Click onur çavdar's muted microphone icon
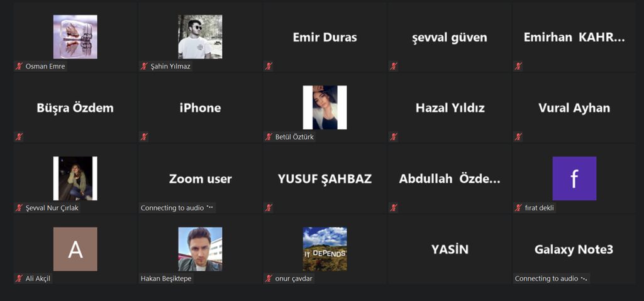Screen dimensions: 644x301 click(269, 278)
